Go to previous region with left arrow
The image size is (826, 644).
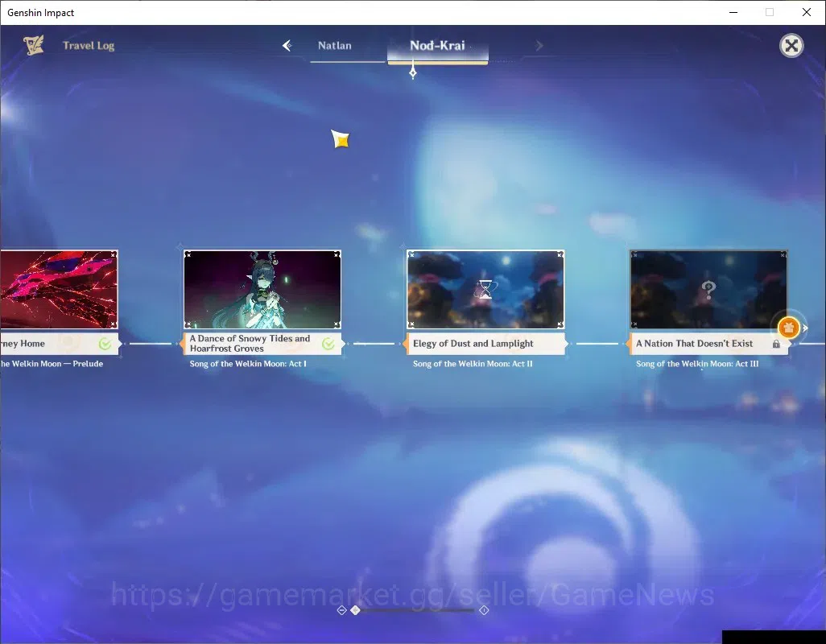click(287, 46)
